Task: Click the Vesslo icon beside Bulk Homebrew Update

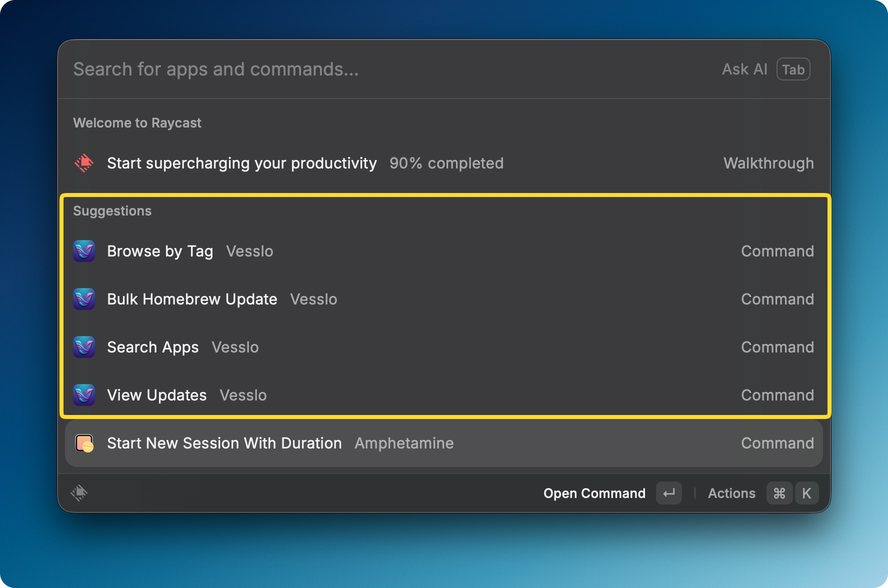Action: pos(84,299)
